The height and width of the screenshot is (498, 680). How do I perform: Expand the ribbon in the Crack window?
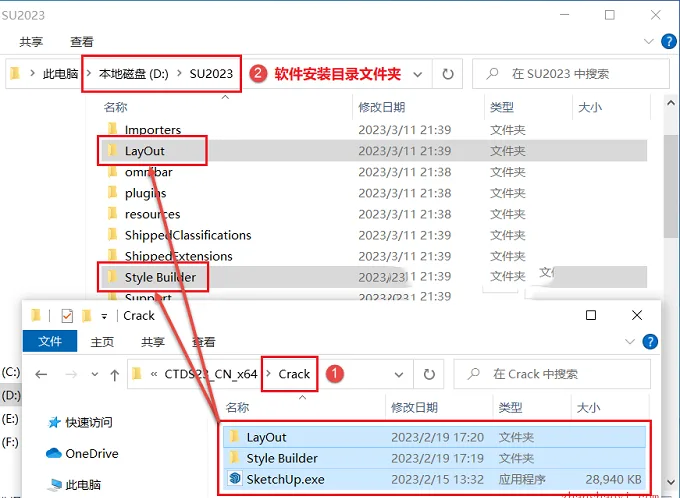pyautogui.click(x=630, y=341)
